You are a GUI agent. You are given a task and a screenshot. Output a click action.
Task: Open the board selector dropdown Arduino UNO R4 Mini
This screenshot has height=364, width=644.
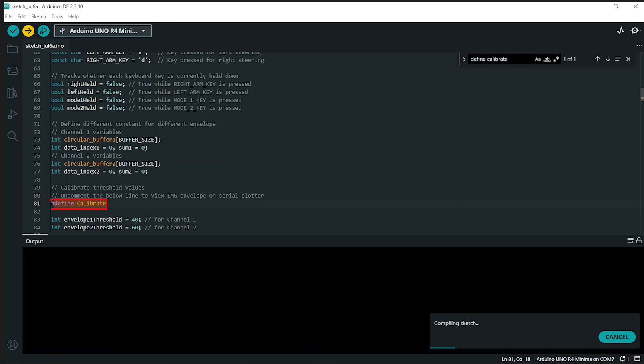point(103,31)
